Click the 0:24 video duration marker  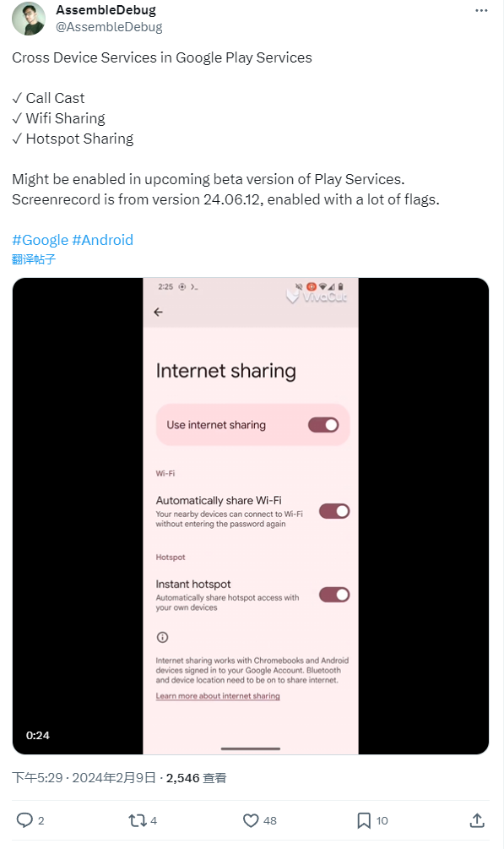[x=37, y=735]
